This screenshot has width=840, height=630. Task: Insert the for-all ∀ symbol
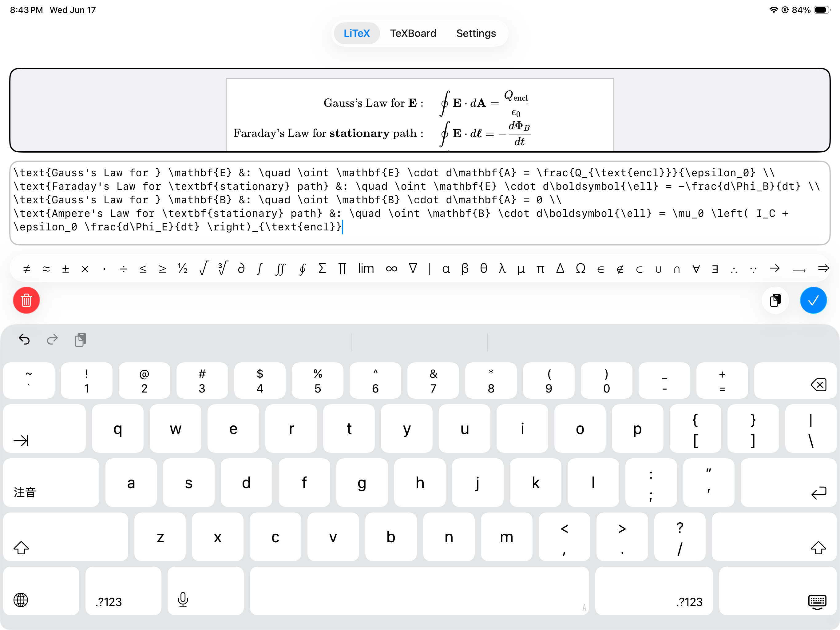pyautogui.click(x=696, y=269)
